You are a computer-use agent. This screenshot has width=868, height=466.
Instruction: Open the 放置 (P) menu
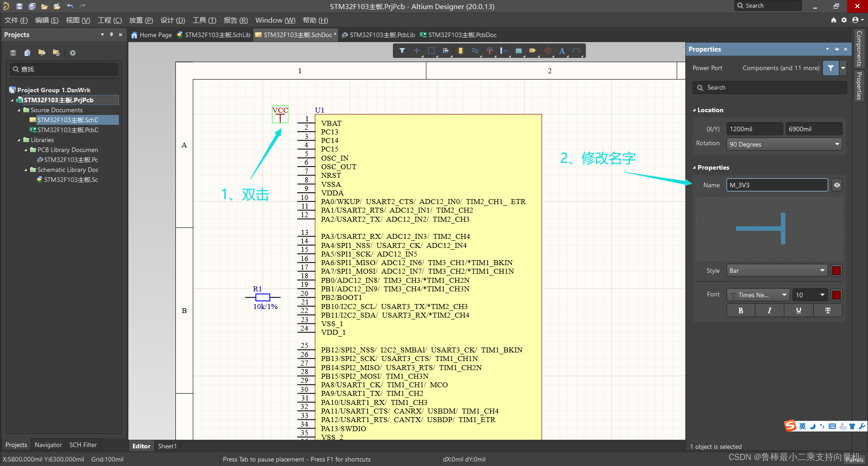tap(141, 20)
